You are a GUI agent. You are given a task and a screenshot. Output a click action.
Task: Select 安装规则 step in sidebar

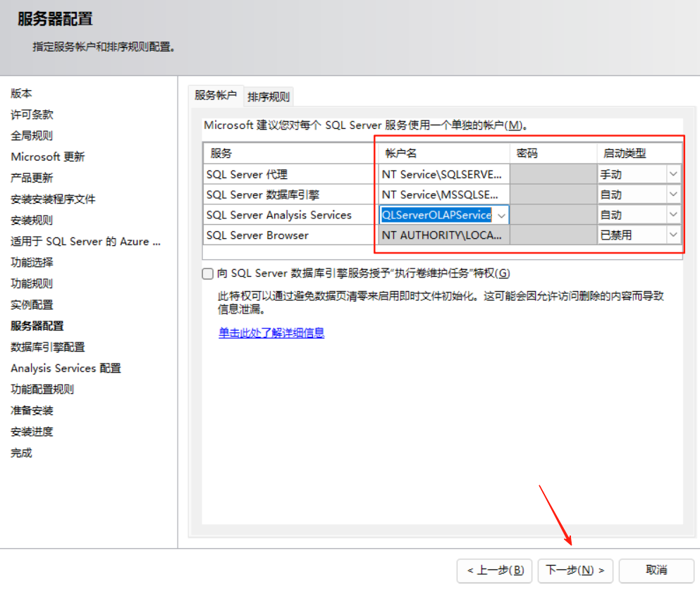(32, 221)
